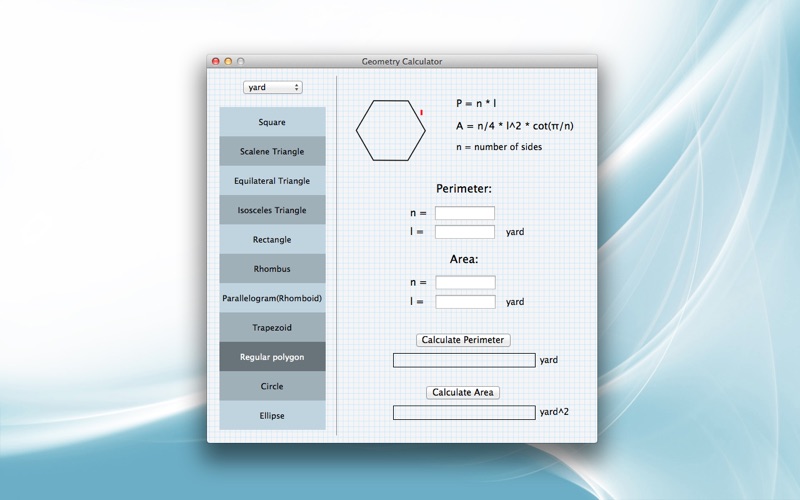The height and width of the screenshot is (500, 800).
Task: Click the Perimeter n input field
Action: point(465,213)
